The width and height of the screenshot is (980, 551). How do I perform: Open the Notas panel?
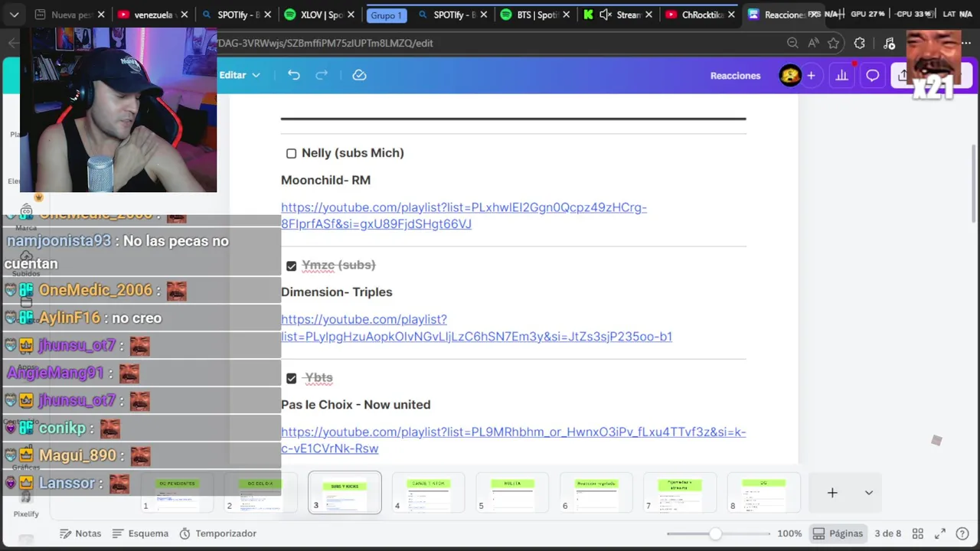pos(80,533)
